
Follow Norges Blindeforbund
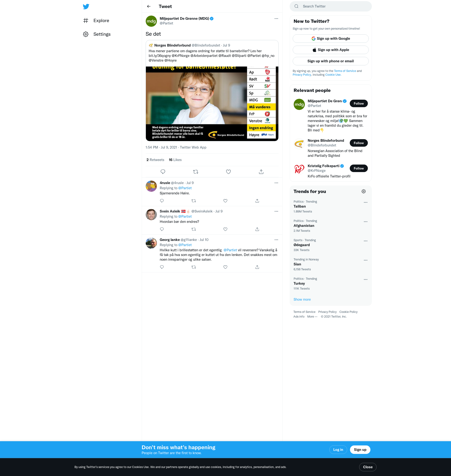click(358, 143)
